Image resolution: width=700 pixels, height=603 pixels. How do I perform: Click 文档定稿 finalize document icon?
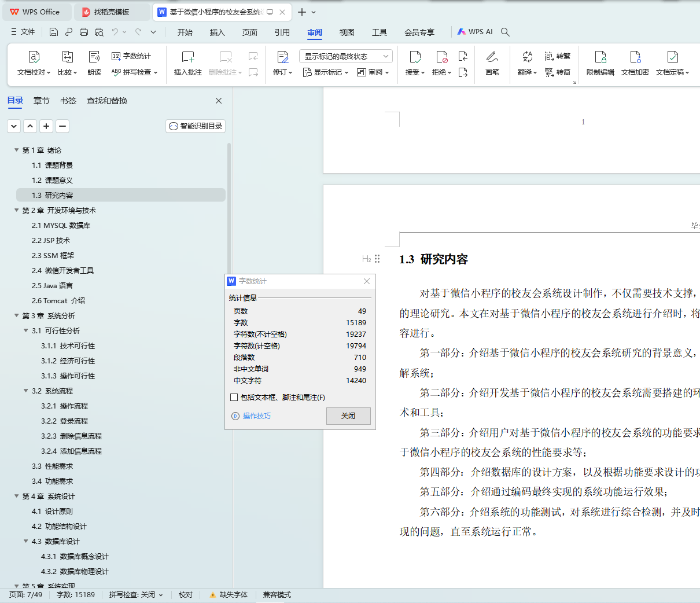(672, 57)
